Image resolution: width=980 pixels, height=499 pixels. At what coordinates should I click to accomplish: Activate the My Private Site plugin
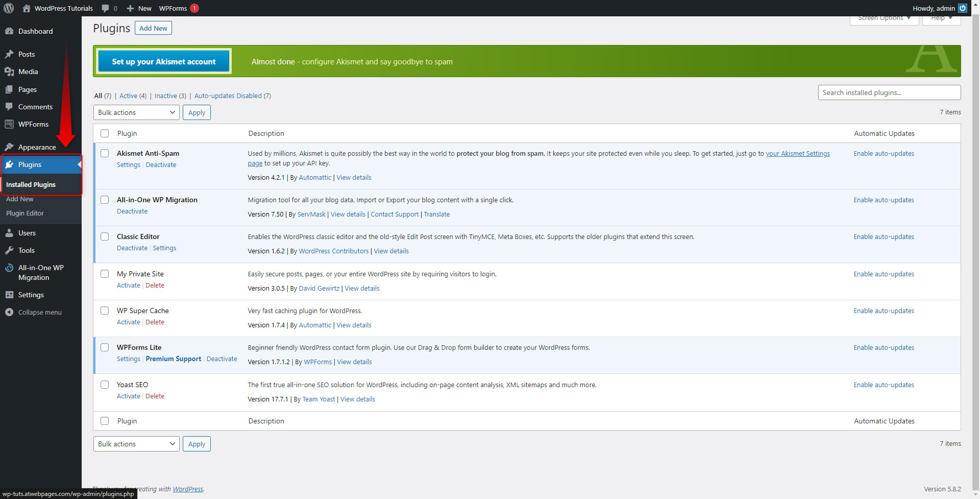pyautogui.click(x=128, y=285)
